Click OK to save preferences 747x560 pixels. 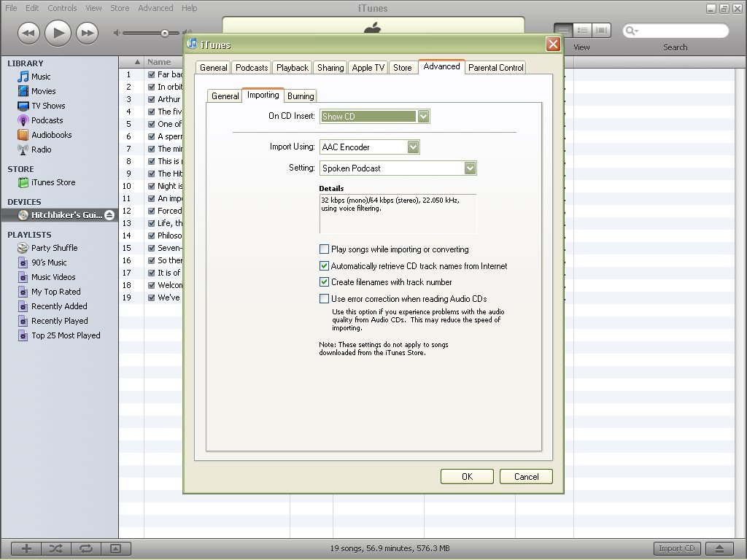[467, 477]
